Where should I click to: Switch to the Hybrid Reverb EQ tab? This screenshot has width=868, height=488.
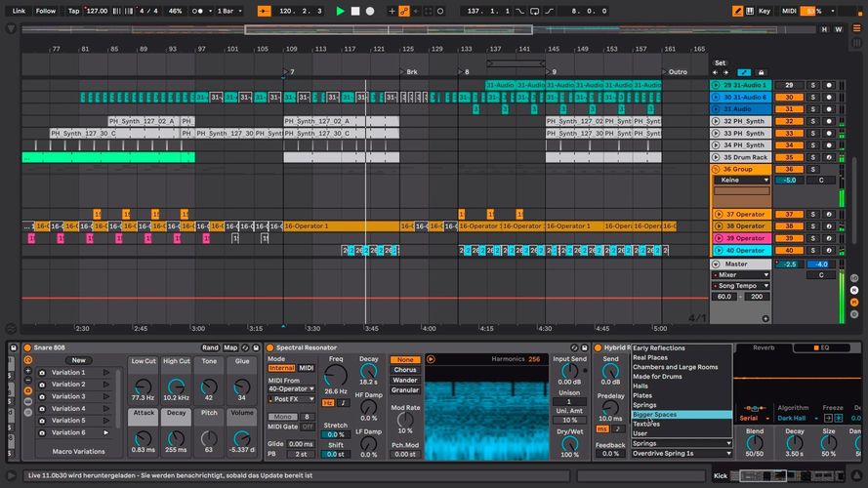tap(821, 347)
